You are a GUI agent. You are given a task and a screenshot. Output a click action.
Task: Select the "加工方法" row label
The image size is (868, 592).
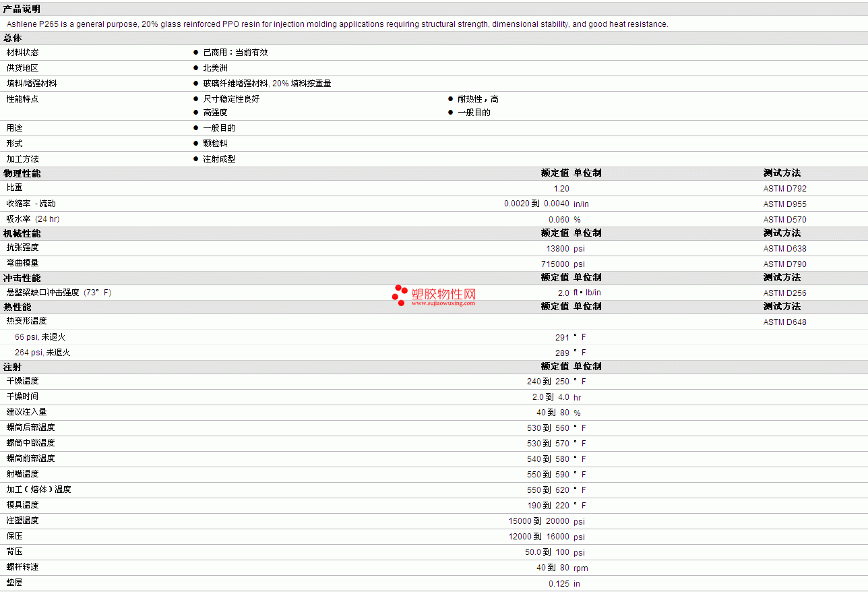click(23, 159)
